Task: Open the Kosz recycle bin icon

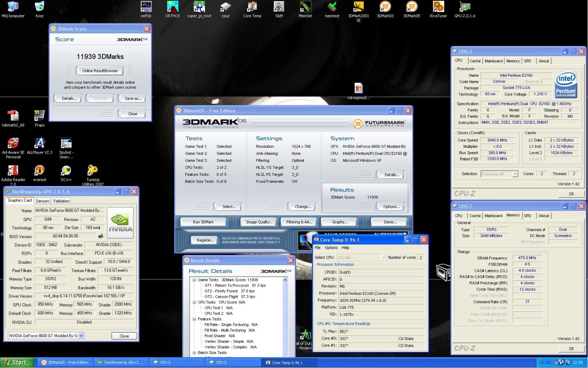Action: coord(39,9)
